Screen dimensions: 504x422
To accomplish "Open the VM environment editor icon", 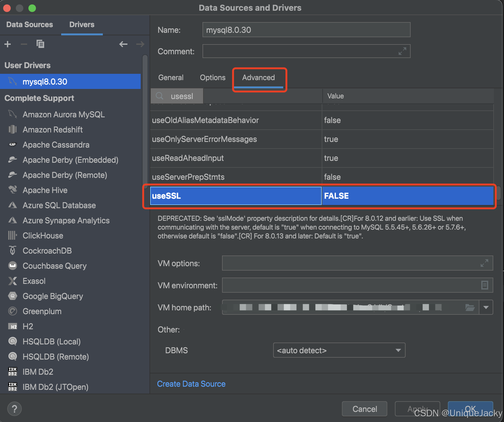I will (x=485, y=285).
